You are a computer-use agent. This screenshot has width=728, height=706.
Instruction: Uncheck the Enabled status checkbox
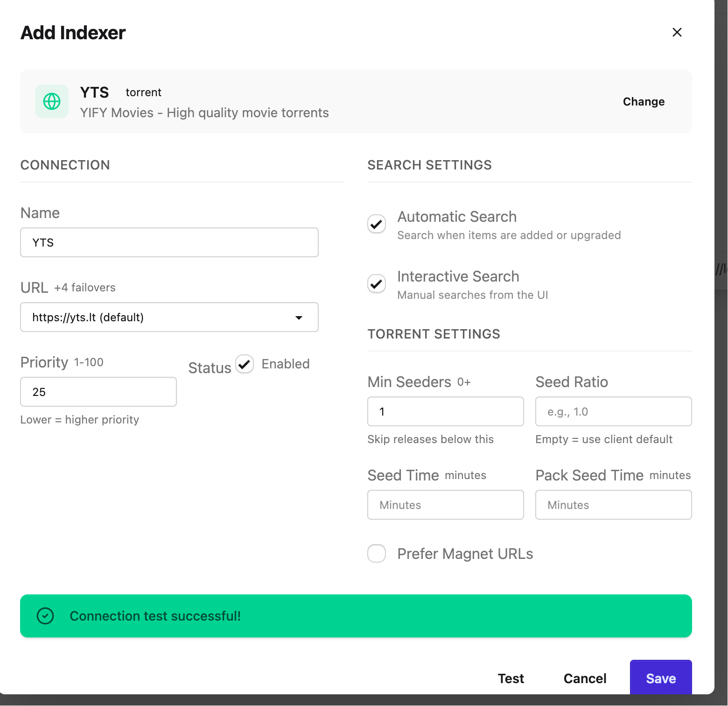point(245,364)
